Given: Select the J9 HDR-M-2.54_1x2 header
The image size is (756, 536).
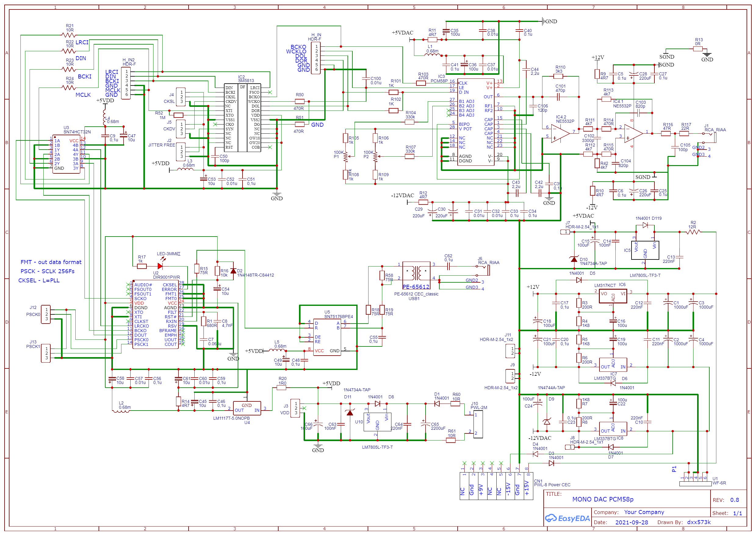Looking at the screenshot, I should tap(510, 376).
